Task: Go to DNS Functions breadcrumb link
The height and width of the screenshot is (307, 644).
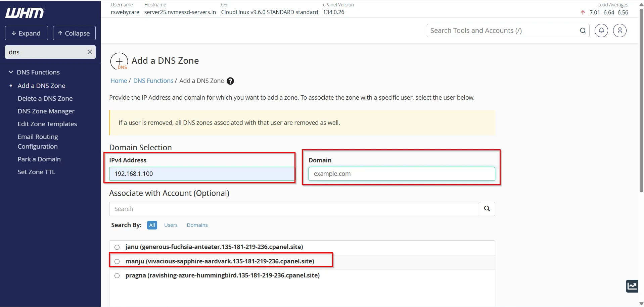Action: pyautogui.click(x=153, y=81)
